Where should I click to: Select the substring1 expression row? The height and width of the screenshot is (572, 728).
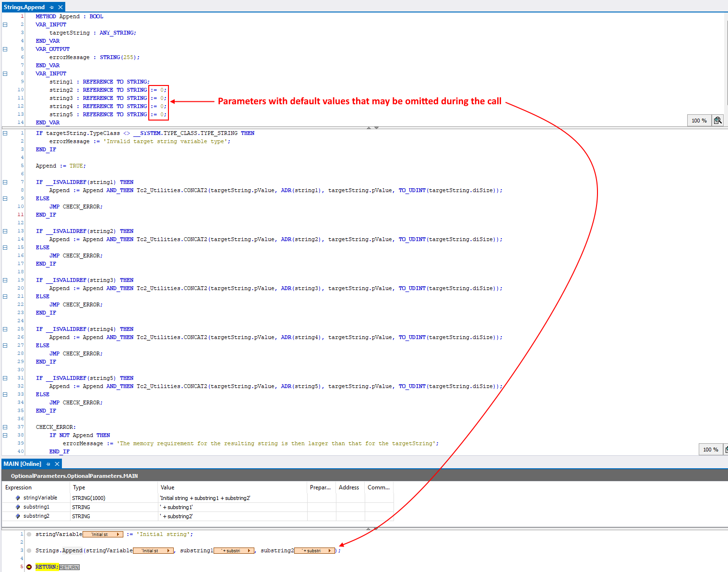pos(198,507)
